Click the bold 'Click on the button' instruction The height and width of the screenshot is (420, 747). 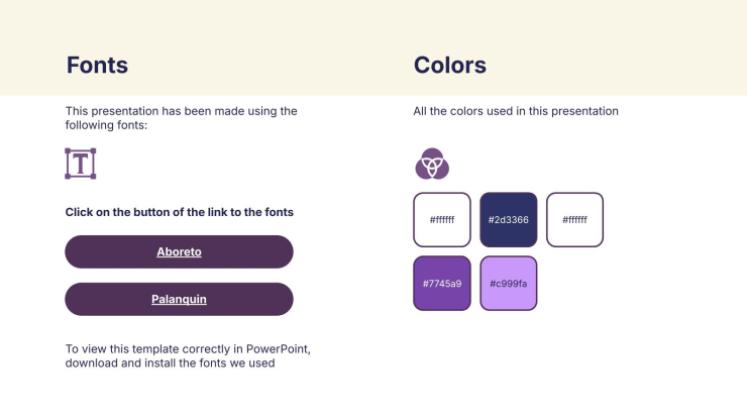179,212
